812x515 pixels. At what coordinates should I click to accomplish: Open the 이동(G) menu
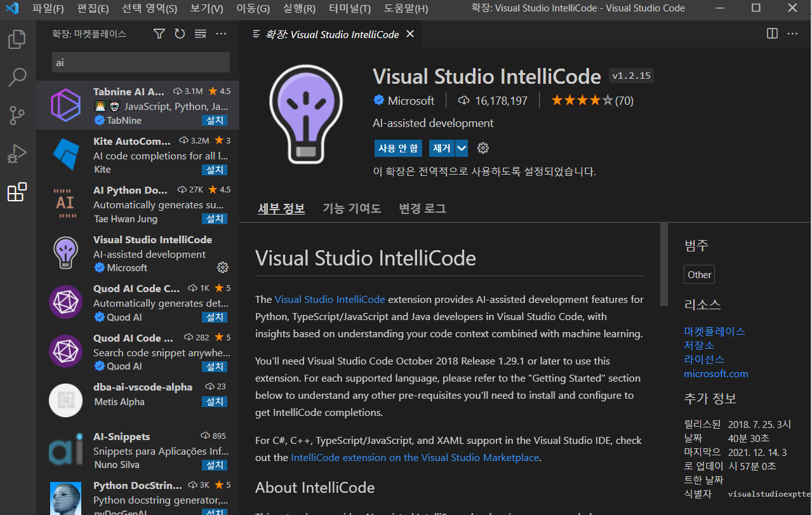(253, 8)
